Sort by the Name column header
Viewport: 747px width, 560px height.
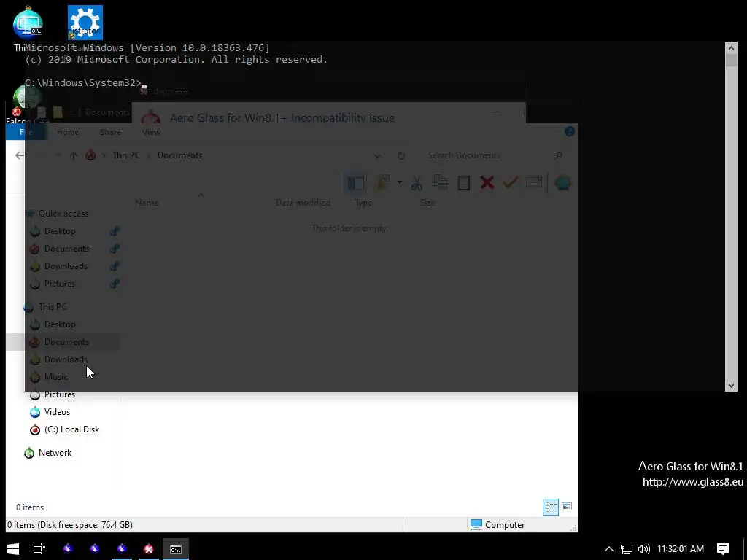coord(147,203)
